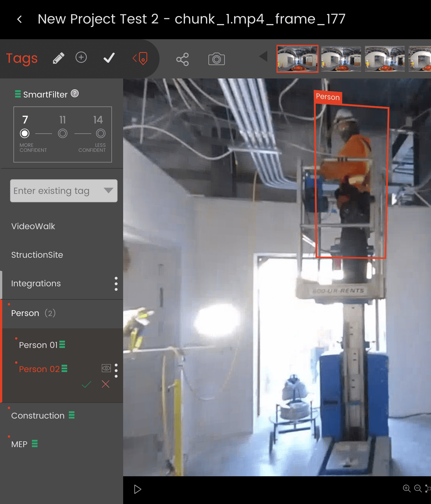Image resolution: width=431 pixels, height=504 pixels.
Task: Add a new tag with plus icon
Action: [81, 57]
